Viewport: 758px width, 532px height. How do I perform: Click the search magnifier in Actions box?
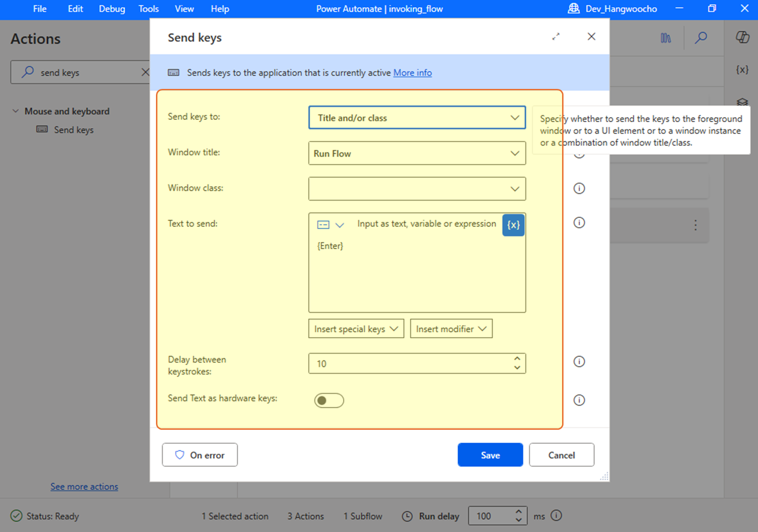coord(28,72)
